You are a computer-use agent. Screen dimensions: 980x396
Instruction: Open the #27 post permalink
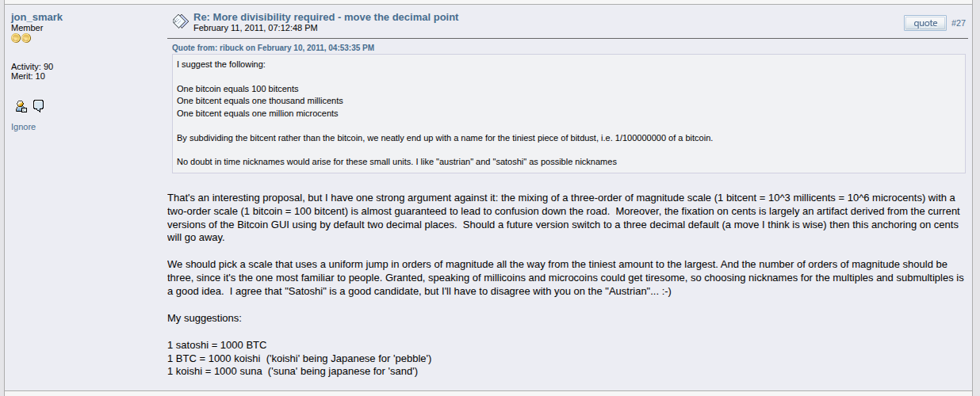coord(959,23)
